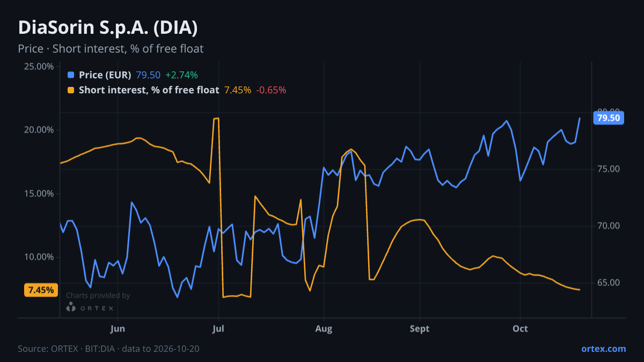Click the Jun x-axis label
Screen dimensions: 644x362
(x=117, y=329)
